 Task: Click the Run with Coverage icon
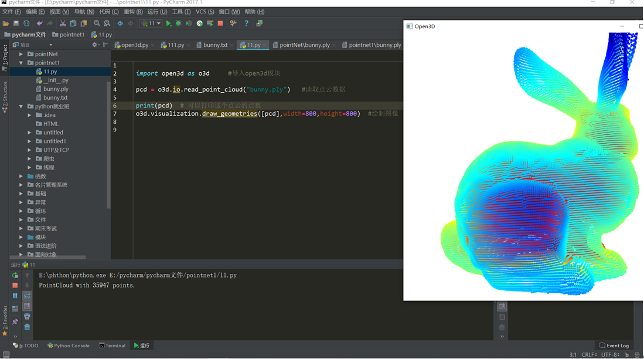(189, 23)
